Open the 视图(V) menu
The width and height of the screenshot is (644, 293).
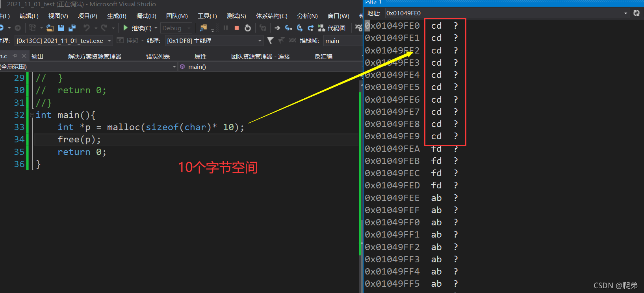(58, 16)
